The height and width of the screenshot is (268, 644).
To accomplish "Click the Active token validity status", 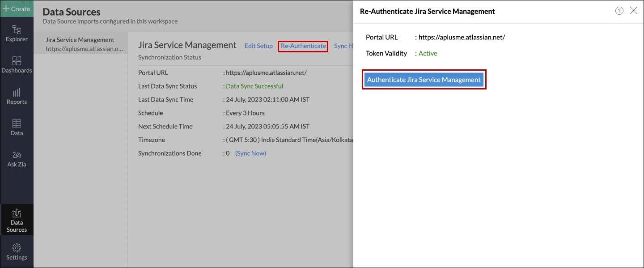I will pos(428,53).
